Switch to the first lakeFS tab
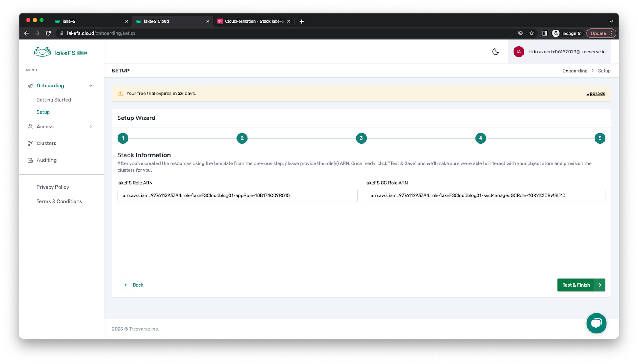 tap(91, 22)
